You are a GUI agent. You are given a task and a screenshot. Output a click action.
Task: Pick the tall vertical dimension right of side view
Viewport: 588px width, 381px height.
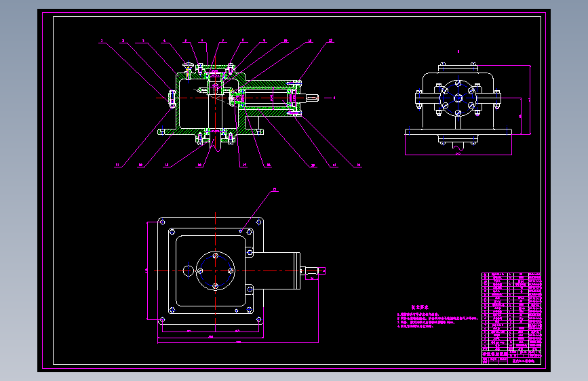[530, 100]
